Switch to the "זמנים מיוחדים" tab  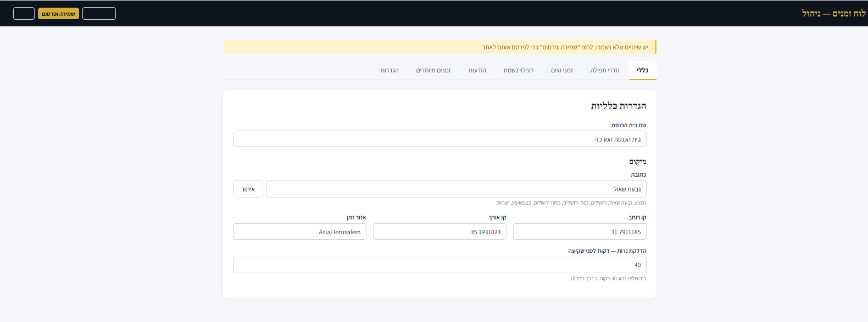pos(433,70)
